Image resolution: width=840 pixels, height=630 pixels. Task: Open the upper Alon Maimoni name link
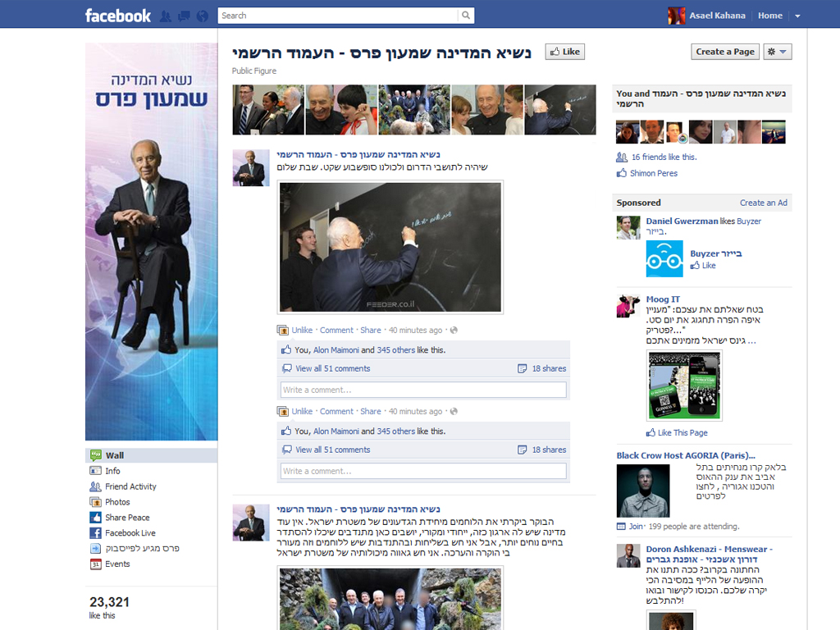pyautogui.click(x=336, y=349)
